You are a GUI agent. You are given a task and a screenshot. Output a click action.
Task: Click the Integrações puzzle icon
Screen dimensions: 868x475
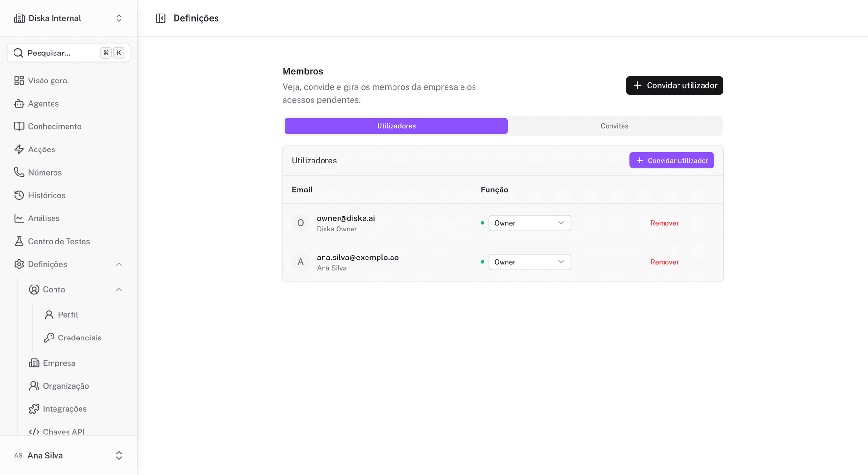click(34, 409)
